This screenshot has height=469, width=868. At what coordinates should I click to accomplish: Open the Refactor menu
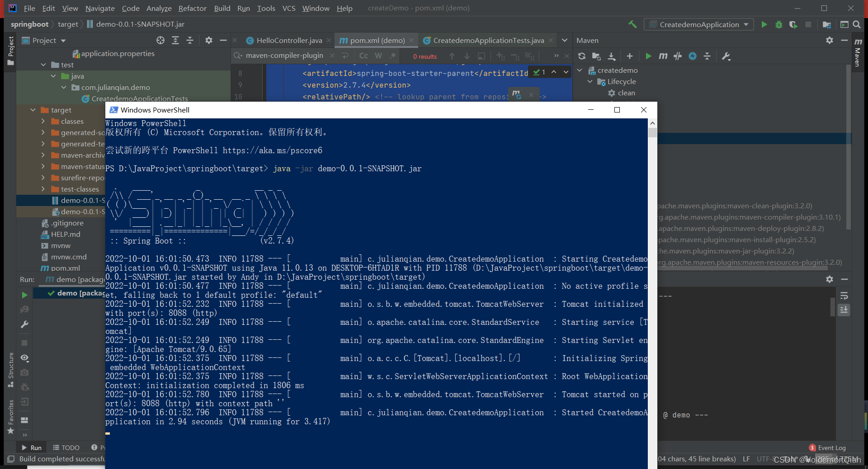[x=192, y=8]
